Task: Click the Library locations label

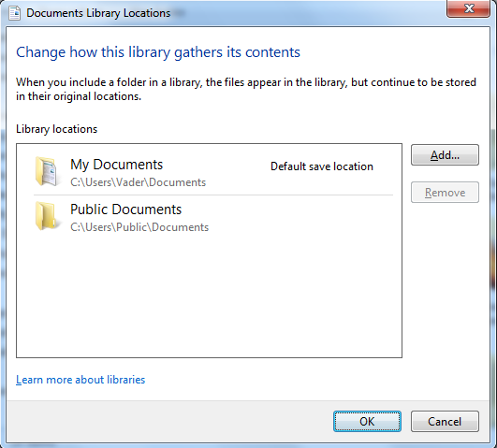Action: coord(57,129)
